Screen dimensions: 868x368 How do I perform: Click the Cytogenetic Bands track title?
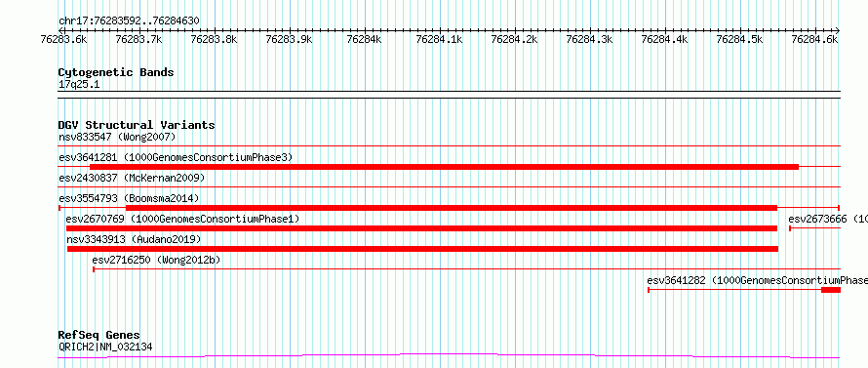[116, 72]
